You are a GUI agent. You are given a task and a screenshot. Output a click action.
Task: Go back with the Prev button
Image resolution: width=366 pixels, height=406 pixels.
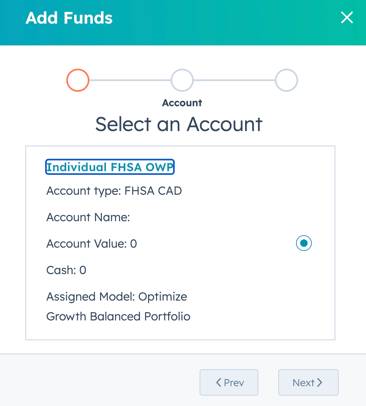pos(229,382)
